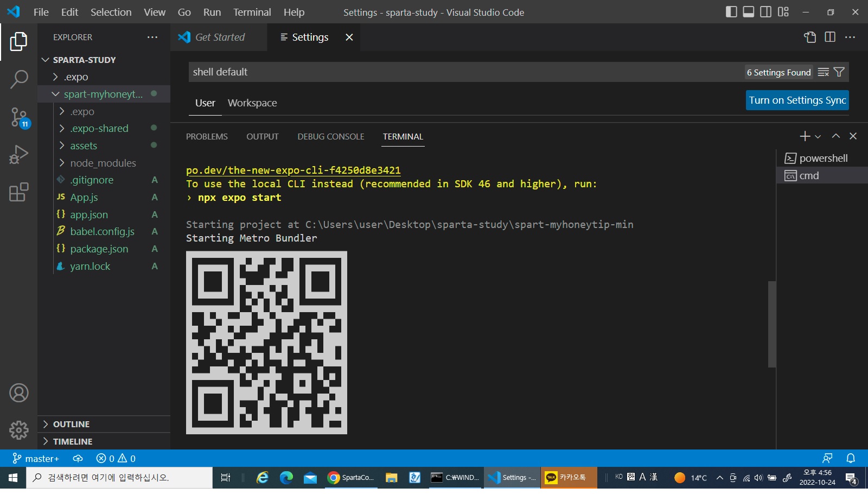Show the OUTPUT panel tab
Screen dimensions: 868x494
pyautogui.click(x=263, y=137)
